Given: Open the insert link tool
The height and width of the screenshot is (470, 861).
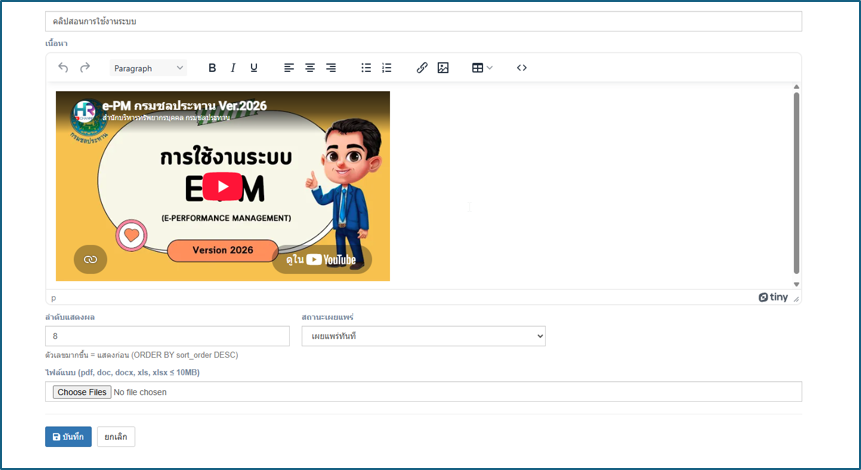Looking at the screenshot, I should 422,68.
